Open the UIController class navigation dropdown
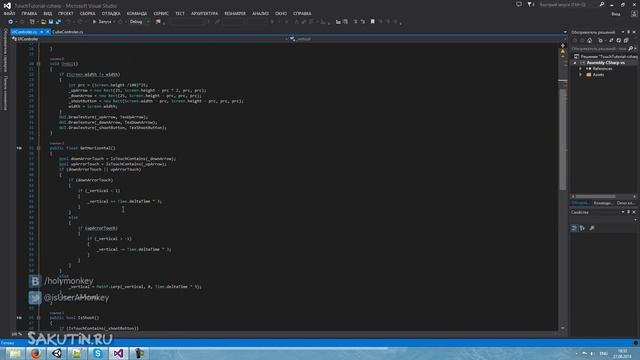The width and height of the screenshot is (640, 360). pyautogui.click(x=150, y=39)
